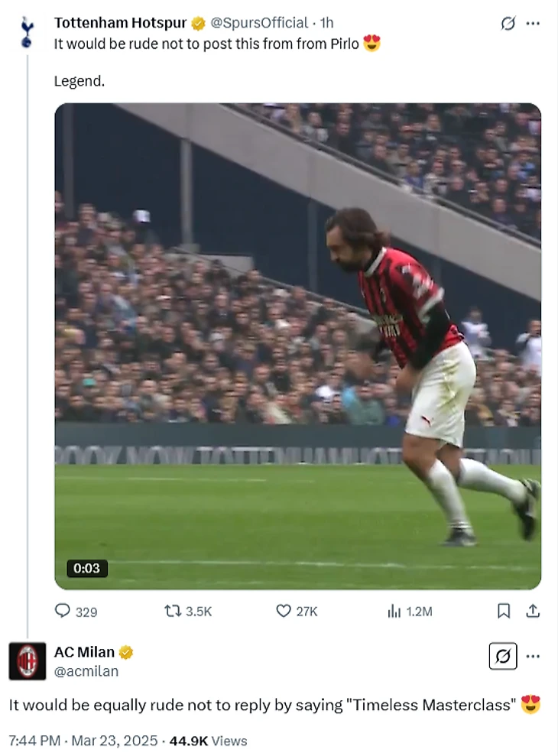This screenshot has width=558, height=756.
Task: Click the Grok icon on Tottenham's post
Action: 508,24
